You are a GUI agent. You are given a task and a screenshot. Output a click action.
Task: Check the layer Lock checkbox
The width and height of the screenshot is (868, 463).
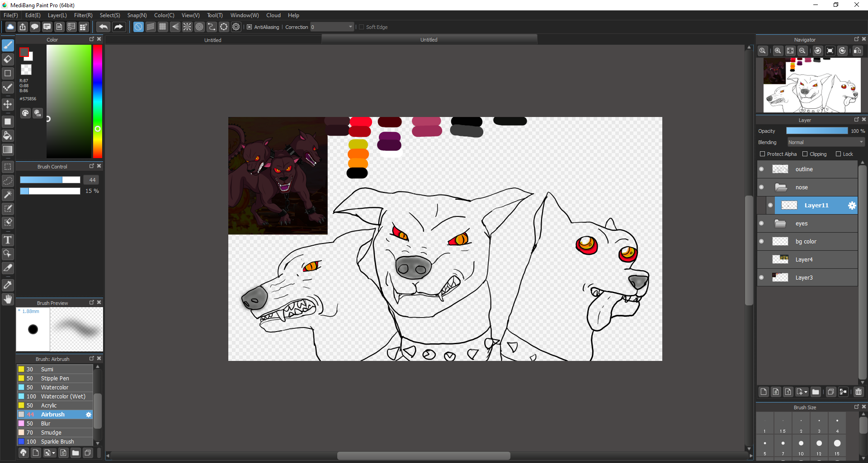click(838, 154)
